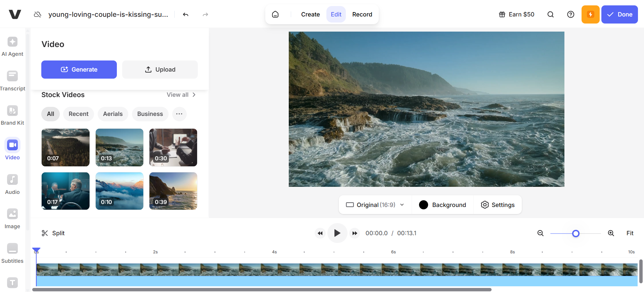Skip forward in playback
This screenshot has height=292, width=644.
coord(355,233)
